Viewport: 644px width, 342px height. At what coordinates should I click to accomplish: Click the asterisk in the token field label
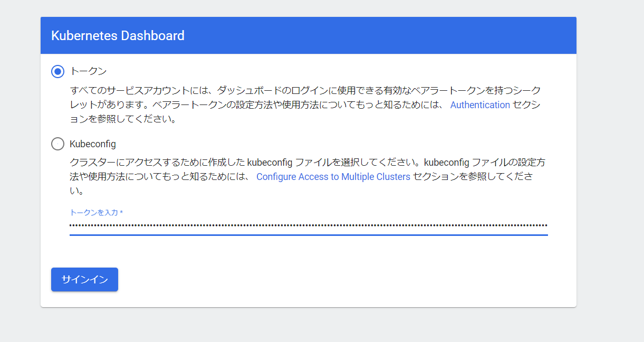[121, 212]
